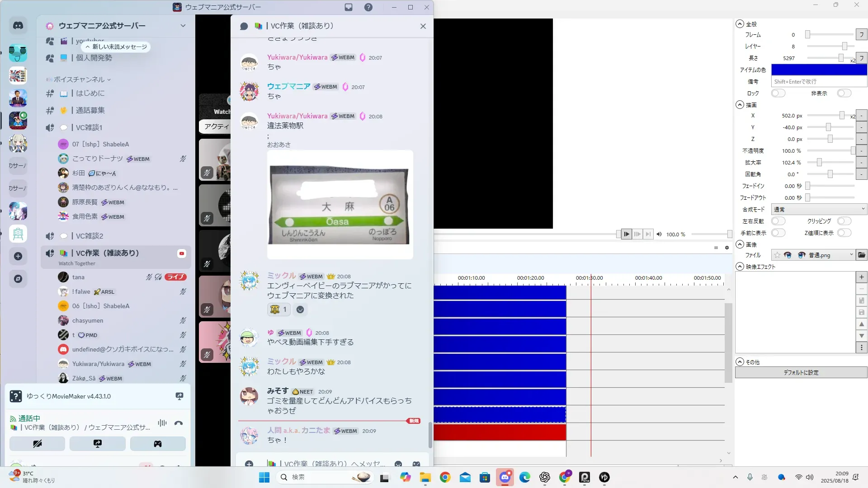Open Discord help question mark icon
The width and height of the screenshot is (868, 488).
tap(368, 7)
